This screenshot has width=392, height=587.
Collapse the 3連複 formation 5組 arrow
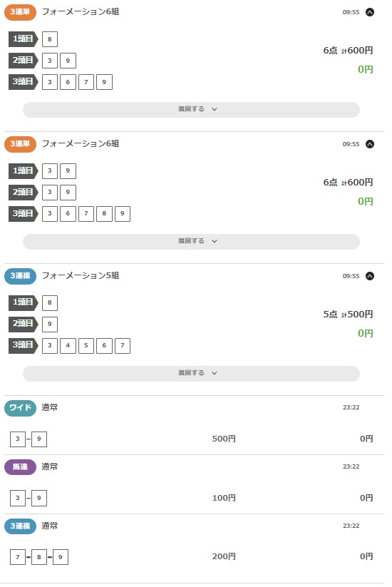[370, 276]
